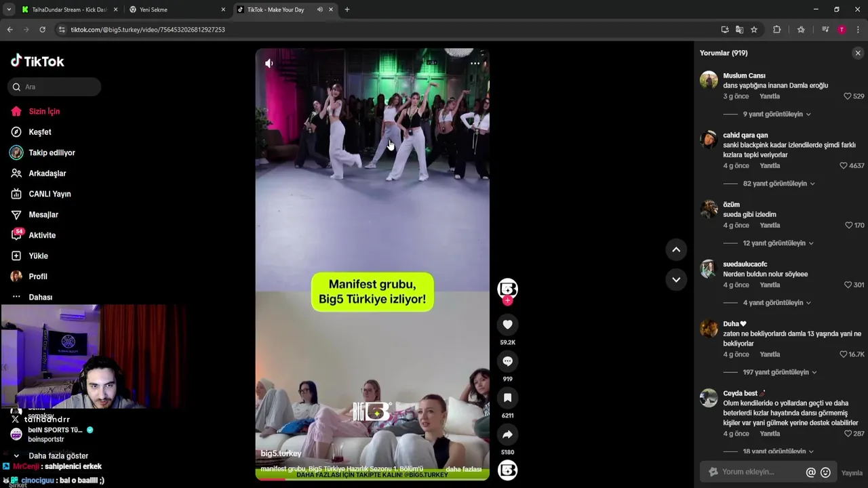The image size is (868, 488).
Task: Click the address bar URL
Action: [148, 30]
